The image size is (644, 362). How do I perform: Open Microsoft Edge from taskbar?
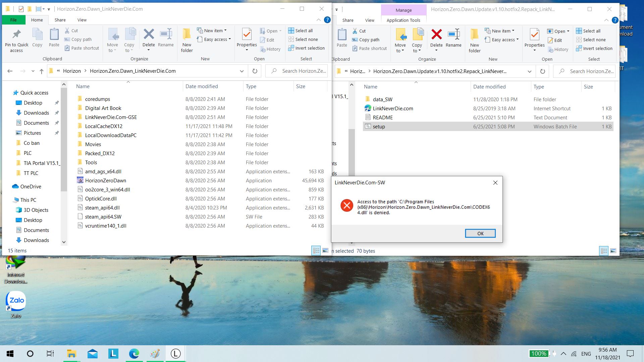click(134, 354)
